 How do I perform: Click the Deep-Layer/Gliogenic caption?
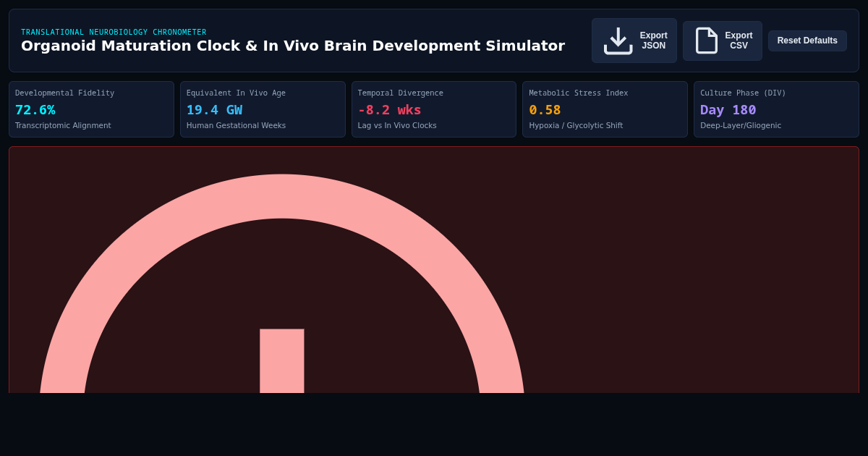742,126
